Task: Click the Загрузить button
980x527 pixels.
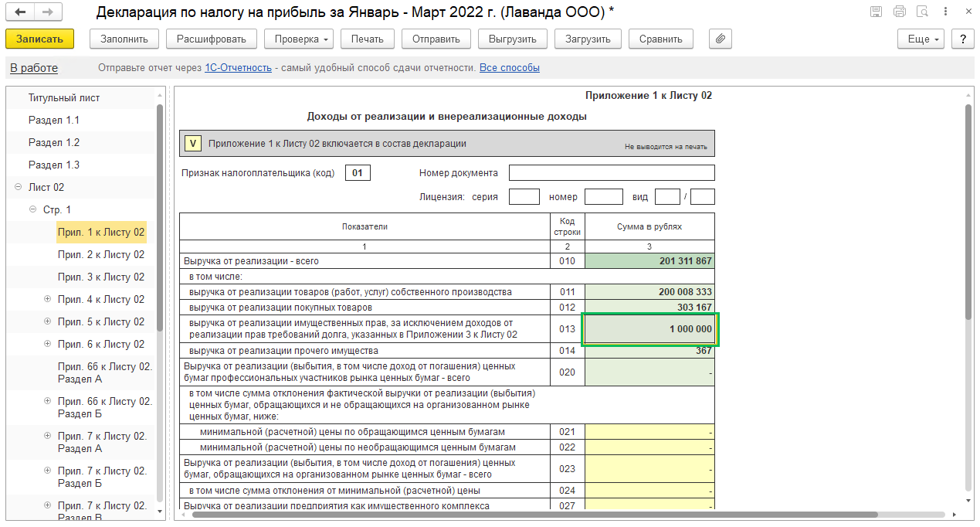Action: 588,39
